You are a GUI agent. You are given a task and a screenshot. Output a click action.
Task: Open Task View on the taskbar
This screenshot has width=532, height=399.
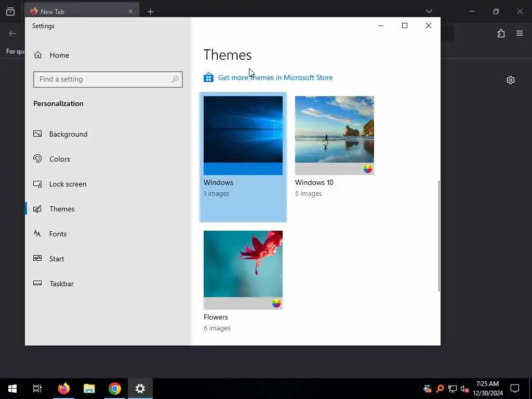click(x=37, y=389)
